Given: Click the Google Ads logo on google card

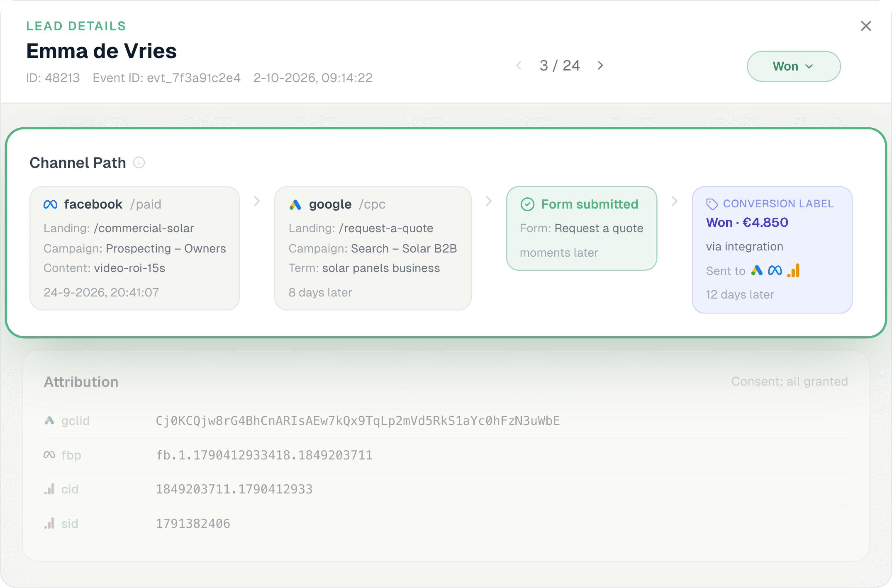Looking at the screenshot, I should [295, 204].
